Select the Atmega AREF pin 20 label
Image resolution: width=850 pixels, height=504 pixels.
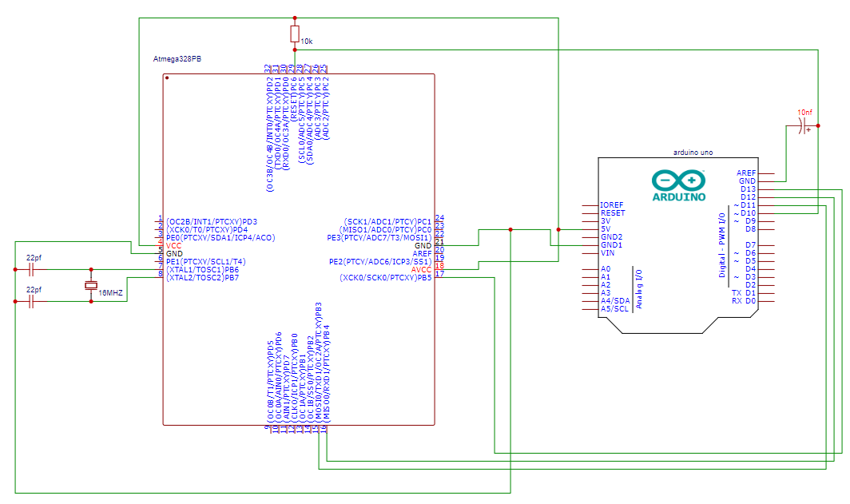422,254
